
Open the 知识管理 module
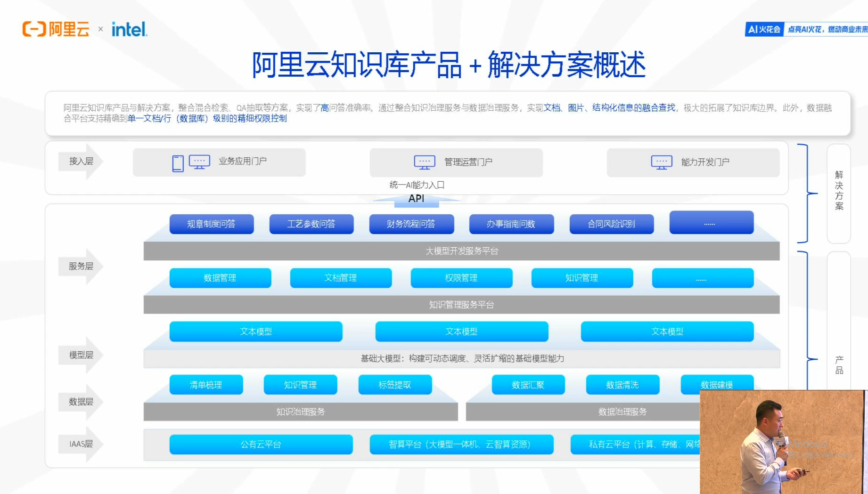click(582, 278)
